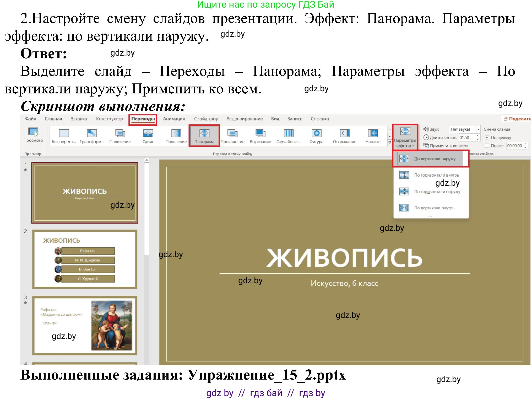The image size is (532, 399).
Task: Click 'Применить ко всем' button
Action: 446,146
